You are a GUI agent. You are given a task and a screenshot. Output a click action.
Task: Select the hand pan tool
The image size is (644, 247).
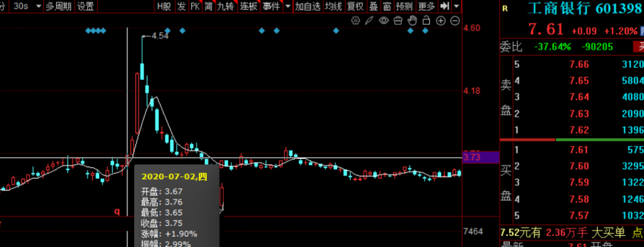pos(412,20)
